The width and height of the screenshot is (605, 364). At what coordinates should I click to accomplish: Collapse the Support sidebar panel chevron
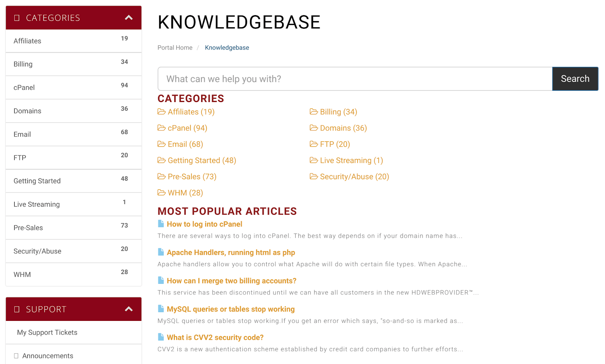129,309
